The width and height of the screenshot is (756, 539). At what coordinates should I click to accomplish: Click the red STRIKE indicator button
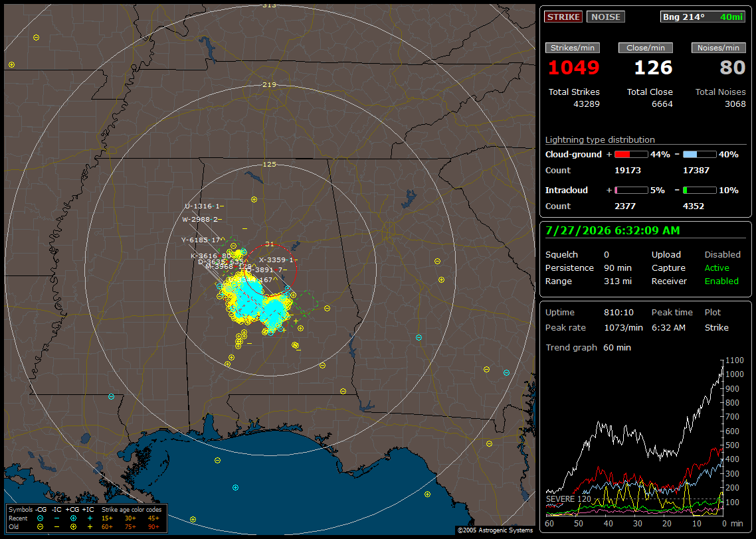click(x=563, y=17)
